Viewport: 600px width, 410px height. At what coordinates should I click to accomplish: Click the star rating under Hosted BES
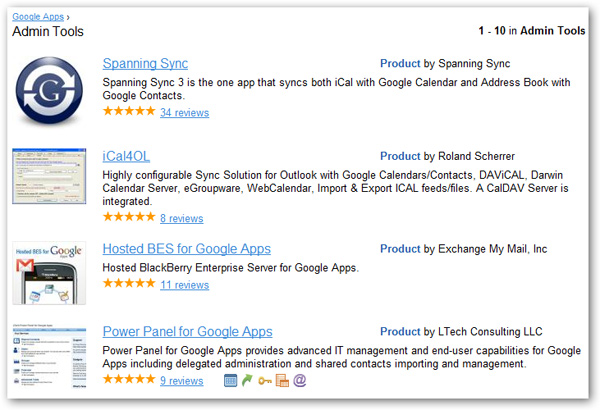(129, 284)
